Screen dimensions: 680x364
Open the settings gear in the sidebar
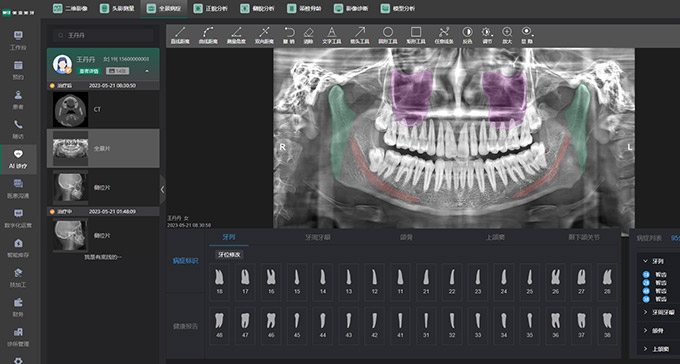click(18, 360)
